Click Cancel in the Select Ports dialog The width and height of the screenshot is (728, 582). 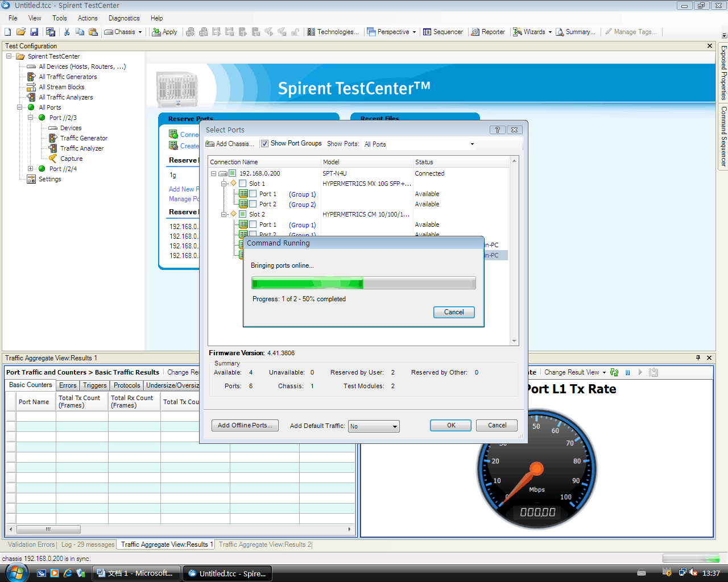(497, 425)
